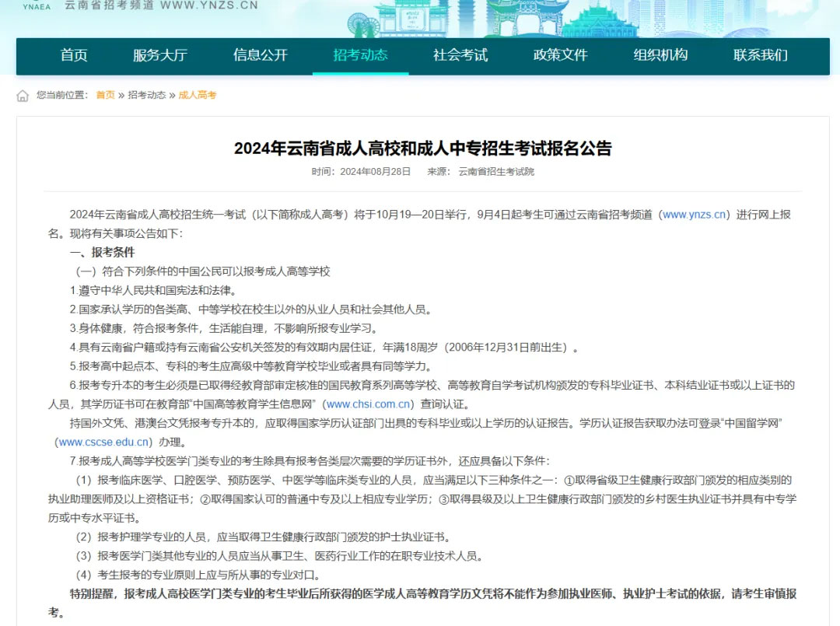Click the 首页 breadcrumb link
The height and width of the screenshot is (626, 840).
(106, 94)
